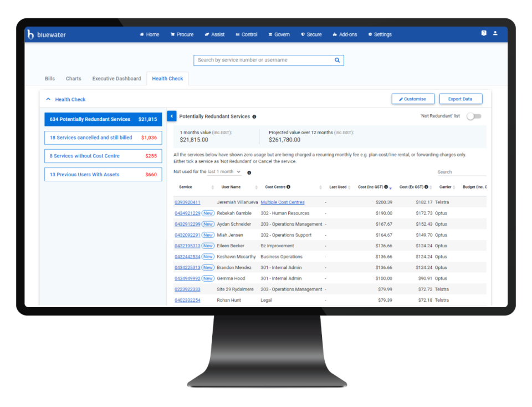The width and height of the screenshot is (532, 407).
Task: Open the Add-ons menu
Action: click(x=345, y=34)
